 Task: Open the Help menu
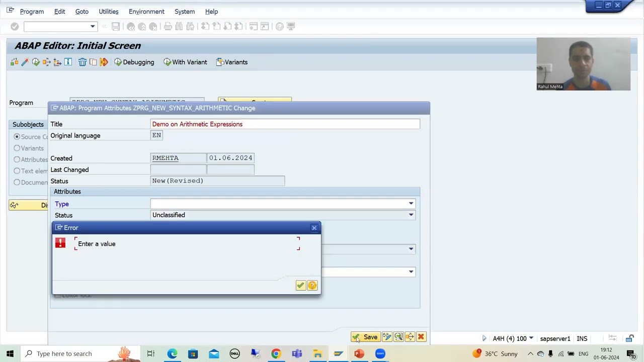coord(211,12)
